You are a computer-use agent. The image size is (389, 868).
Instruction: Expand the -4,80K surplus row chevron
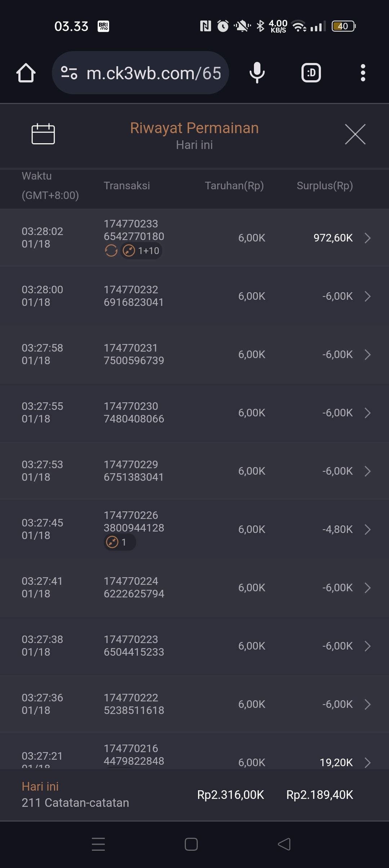pos(367,529)
